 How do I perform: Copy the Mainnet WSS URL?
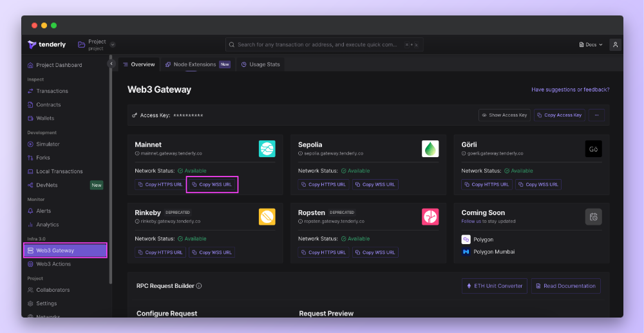coord(212,184)
